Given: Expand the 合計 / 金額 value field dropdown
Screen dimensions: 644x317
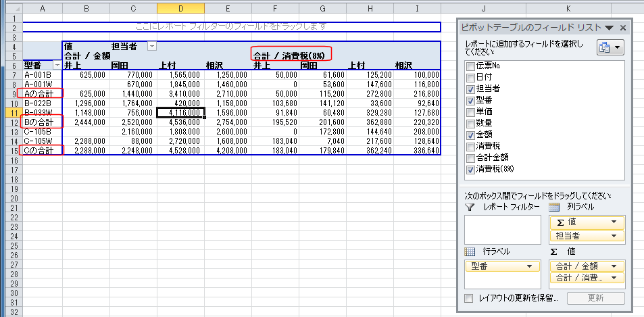Looking at the screenshot, I should 614,266.
